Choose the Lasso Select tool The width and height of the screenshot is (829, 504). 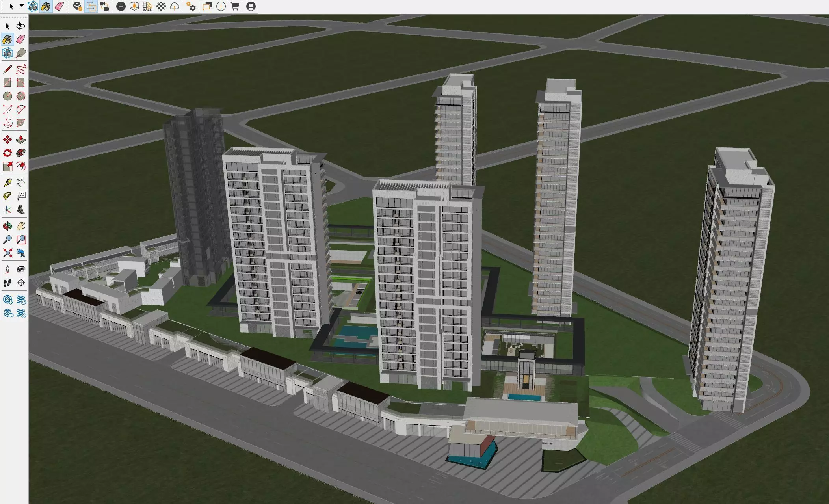[x=21, y=26]
